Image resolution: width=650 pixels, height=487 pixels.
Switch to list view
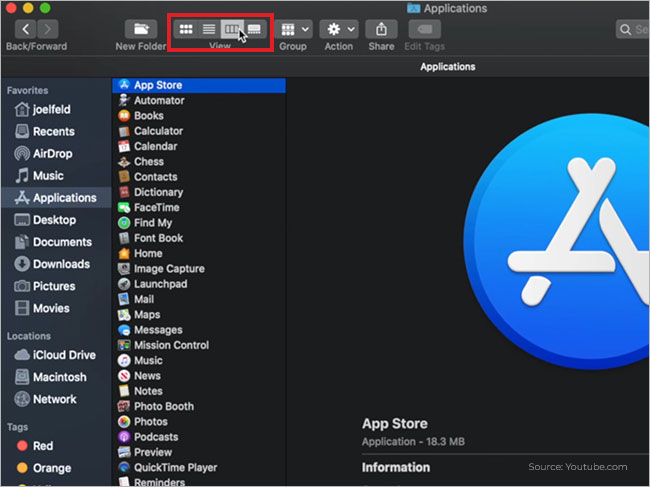pyautogui.click(x=209, y=29)
